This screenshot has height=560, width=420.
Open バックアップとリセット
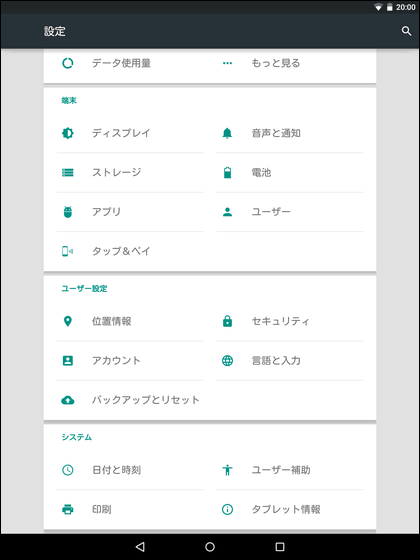point(130,400)
